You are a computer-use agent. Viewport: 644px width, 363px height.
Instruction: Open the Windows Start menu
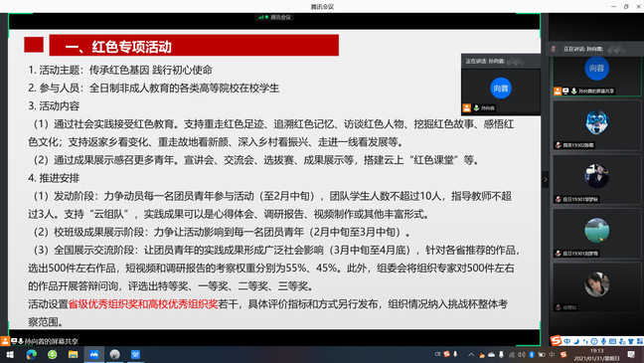tap(10, 354)
